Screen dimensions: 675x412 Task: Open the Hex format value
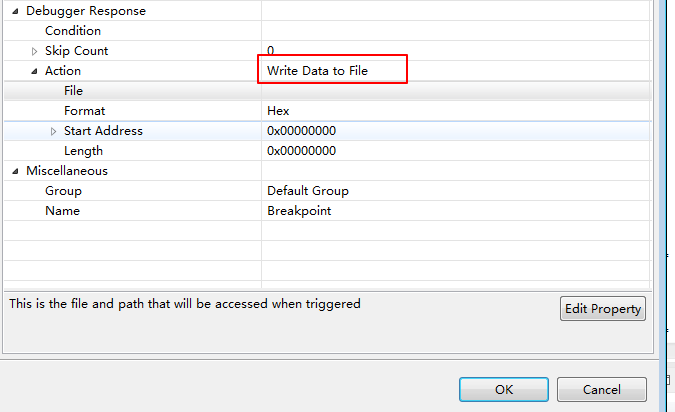coord(278,111)
